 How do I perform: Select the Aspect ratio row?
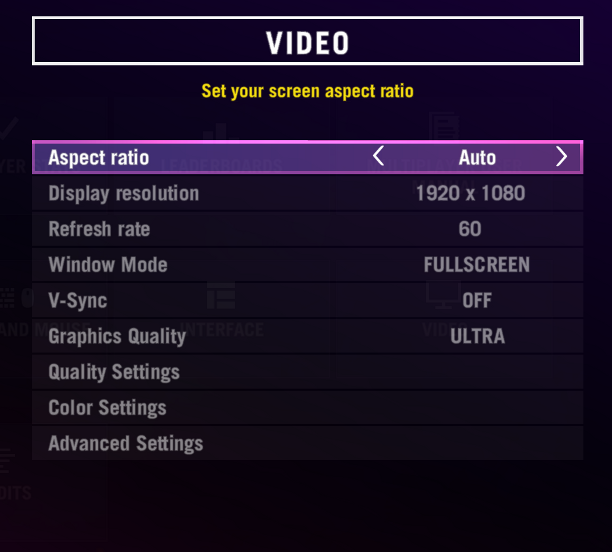coord(308,157)
